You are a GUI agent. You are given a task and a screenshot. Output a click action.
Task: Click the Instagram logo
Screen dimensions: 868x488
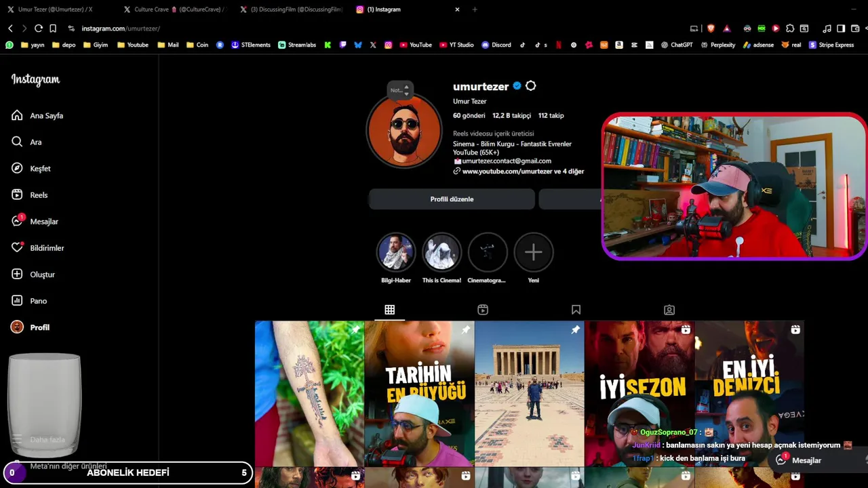pos(35,79)
